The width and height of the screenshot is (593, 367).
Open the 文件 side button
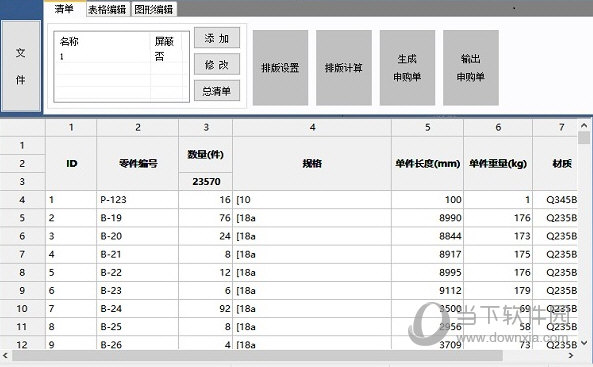click(21, 66)
